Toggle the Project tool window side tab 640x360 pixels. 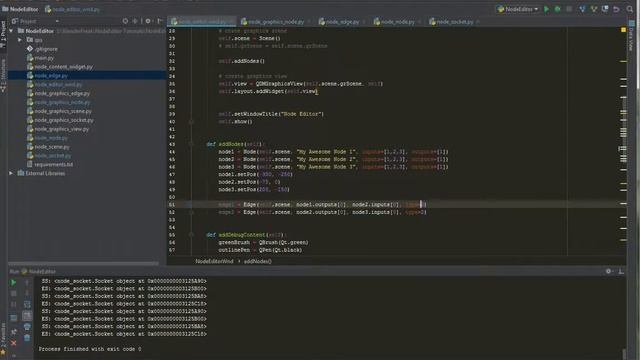click(3, 35)
